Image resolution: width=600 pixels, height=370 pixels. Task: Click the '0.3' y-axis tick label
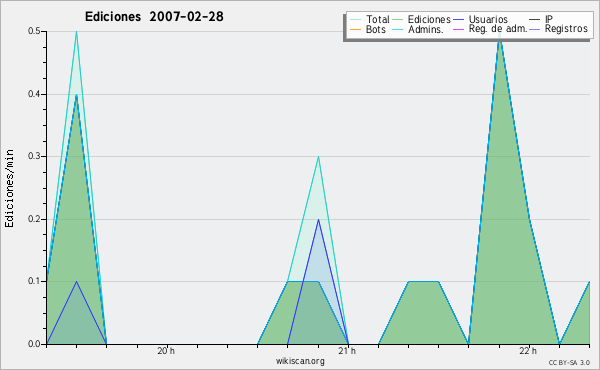[34, 156]
